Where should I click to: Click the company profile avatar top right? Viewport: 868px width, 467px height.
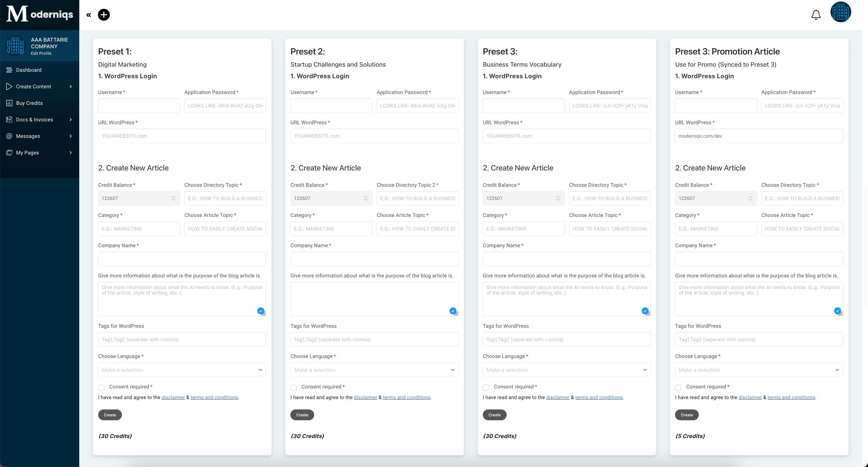tap(841, 12)
